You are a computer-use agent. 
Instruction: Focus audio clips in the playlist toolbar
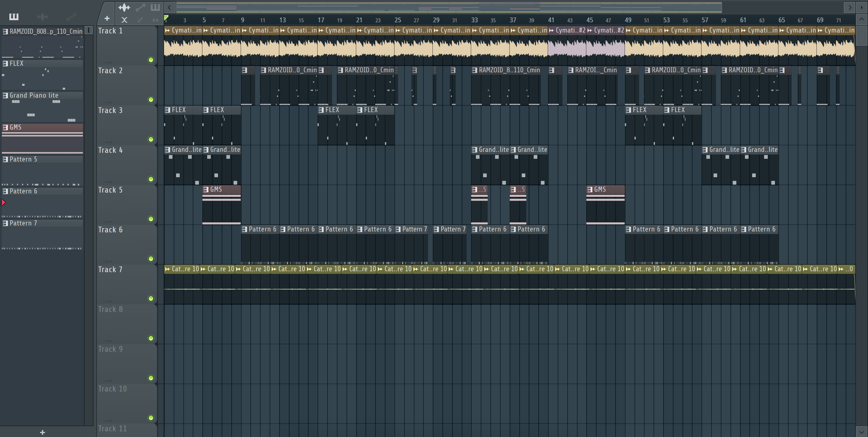click(x=124, y=8)
